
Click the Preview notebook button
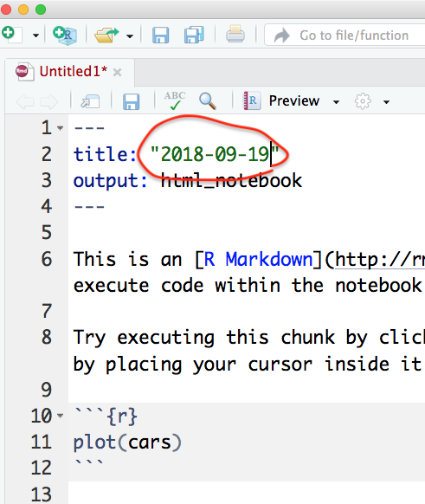click(x=281, y=101)
